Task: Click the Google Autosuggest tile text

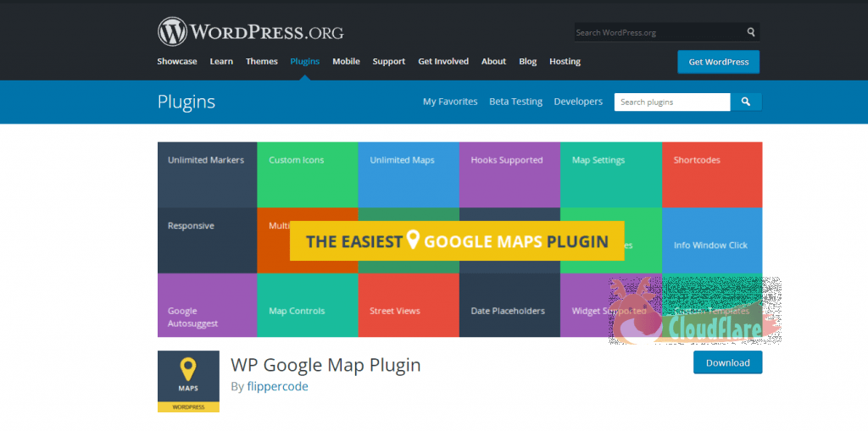Action: point(193,317)
